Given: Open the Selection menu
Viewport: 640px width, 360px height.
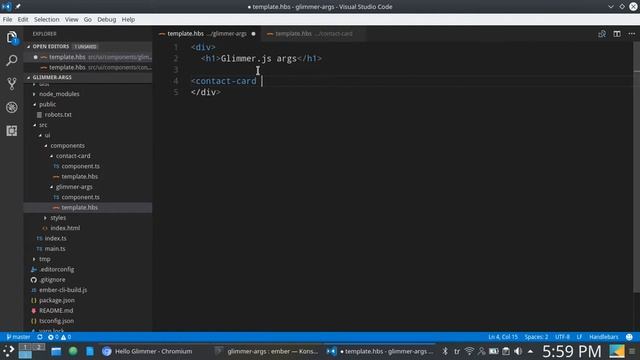Looking at the screenshot, I should 47,20.
